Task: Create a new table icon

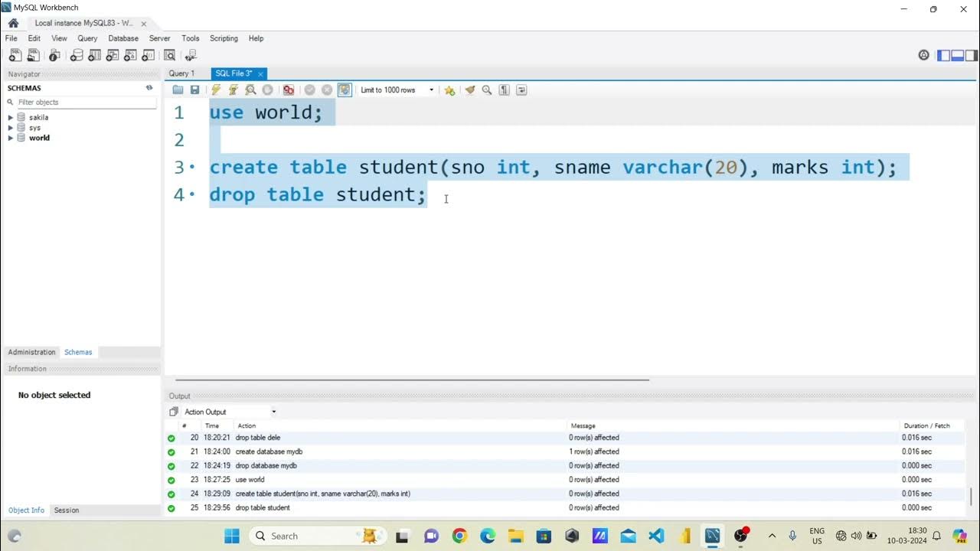Action: click(x=95, y=55)
